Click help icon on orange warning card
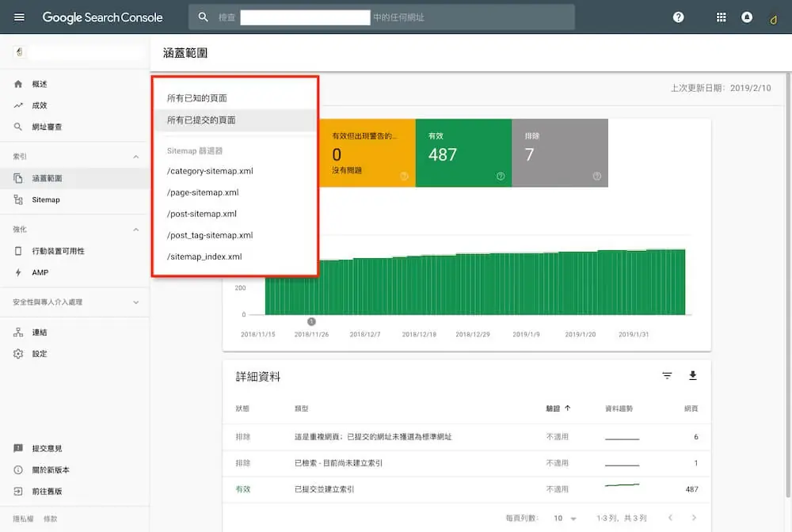Screen dimensions: 792x532 (x=404, y=177)
